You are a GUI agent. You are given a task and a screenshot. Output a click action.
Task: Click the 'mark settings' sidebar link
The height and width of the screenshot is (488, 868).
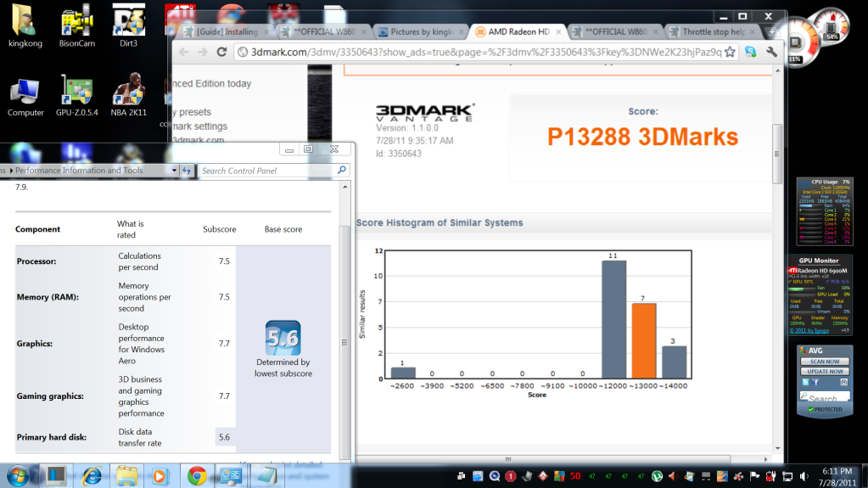pyautogui.click(x=199, y=126)
